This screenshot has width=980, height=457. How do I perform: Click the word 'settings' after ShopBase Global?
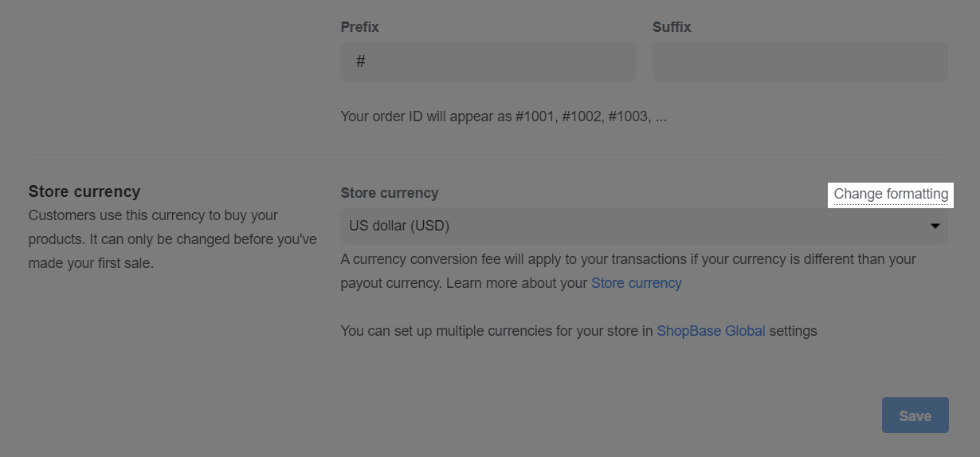(794, 331)
